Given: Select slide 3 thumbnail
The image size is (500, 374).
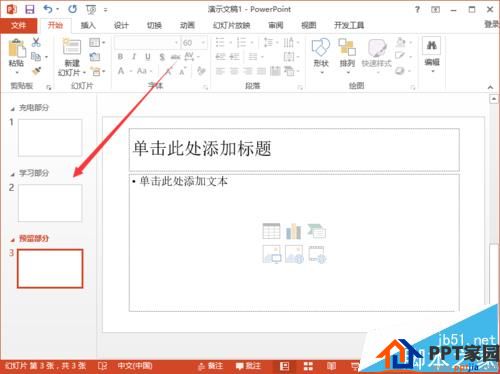Looking at the screenshot, I should pyautogui.click(x=50, y=268).
